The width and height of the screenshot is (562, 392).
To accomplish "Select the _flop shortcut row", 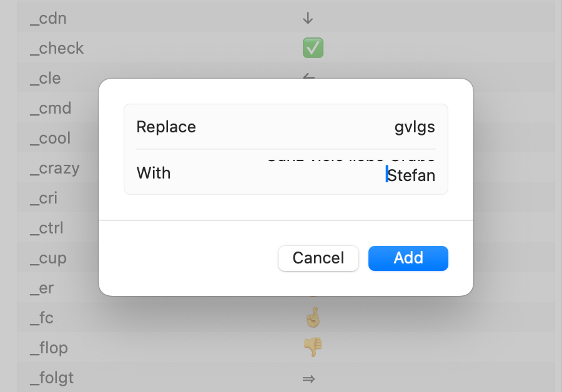I will click(285, 347).
